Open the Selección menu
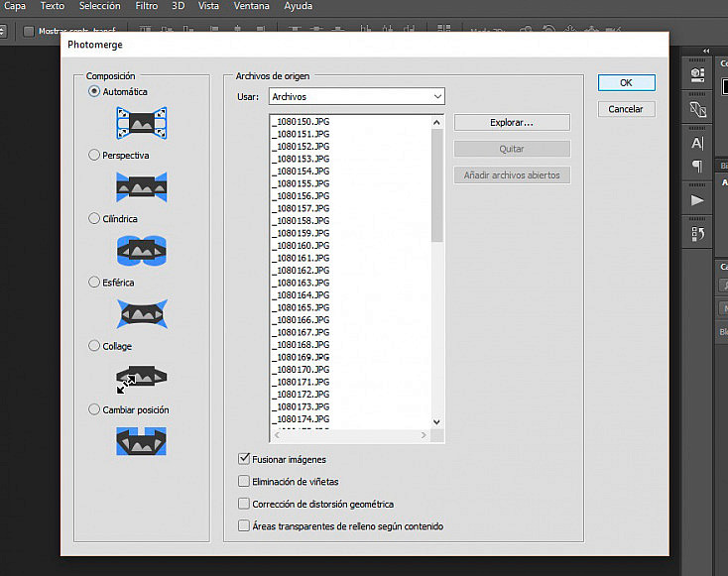Screen dimensions: 728x576 99,6
